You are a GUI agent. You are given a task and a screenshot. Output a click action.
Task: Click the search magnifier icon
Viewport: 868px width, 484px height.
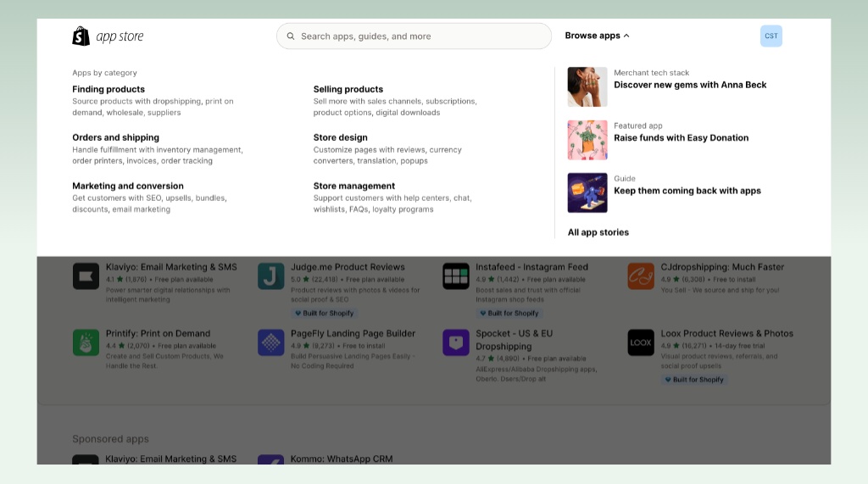click(x=291, y=36)
